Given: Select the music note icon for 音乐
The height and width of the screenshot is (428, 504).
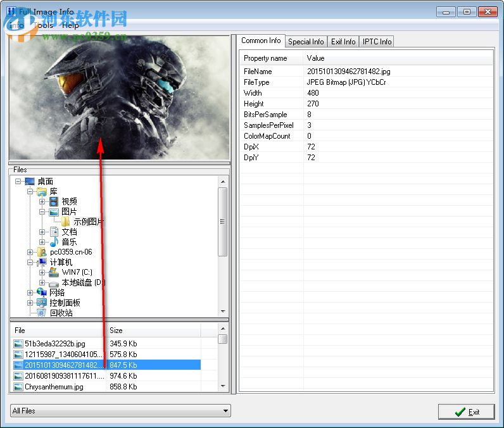Looking at the screenshot, I should pos(54,242).
